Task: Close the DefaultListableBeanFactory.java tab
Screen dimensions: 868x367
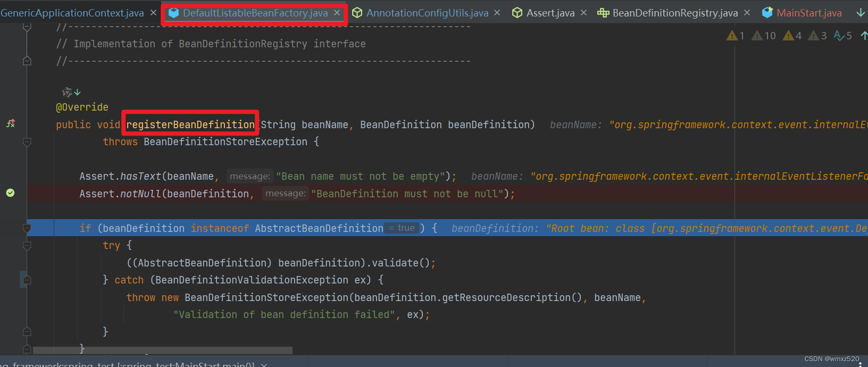Action: click(337, 13)
